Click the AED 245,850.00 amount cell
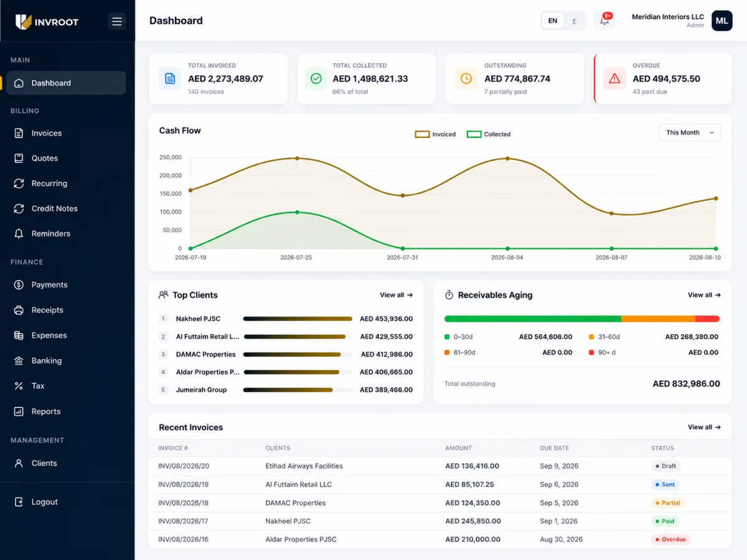Screen dimensions: 747x560 point(472,521)
